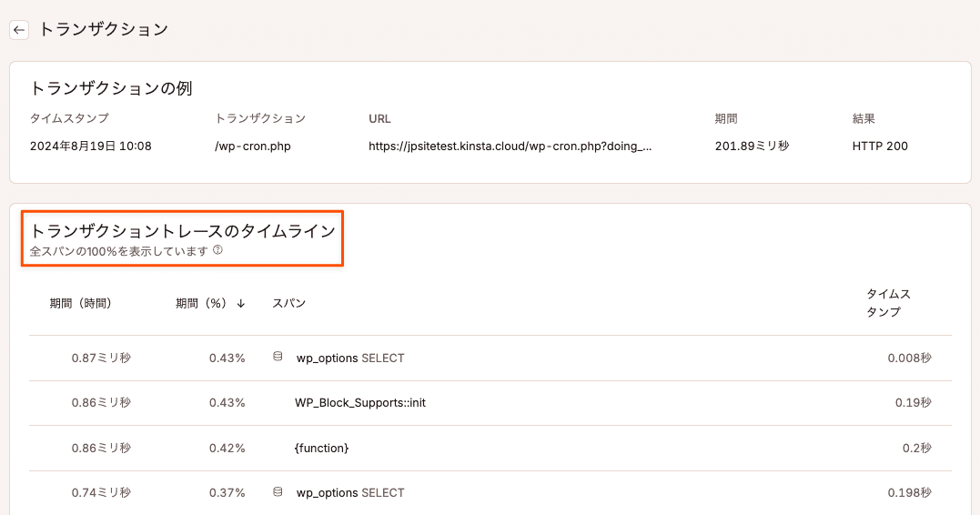Click the スパン column header
This screenshot has height=515, width=980.
288,303
